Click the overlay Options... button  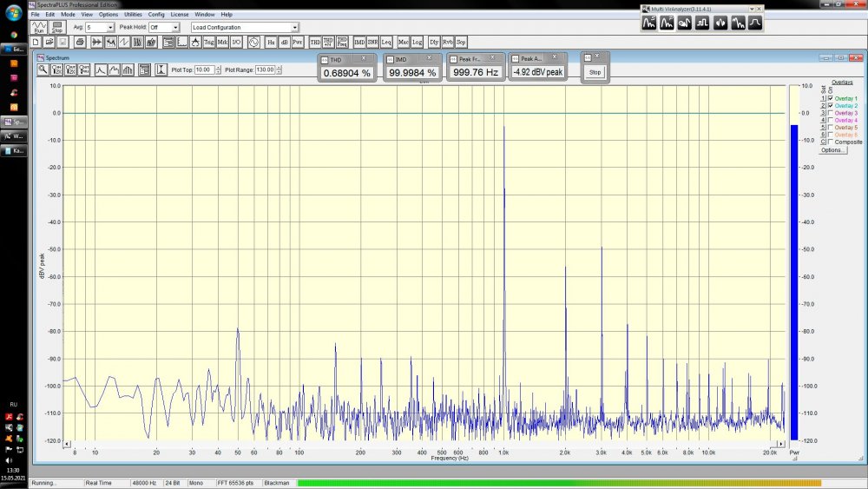point(833,150)
